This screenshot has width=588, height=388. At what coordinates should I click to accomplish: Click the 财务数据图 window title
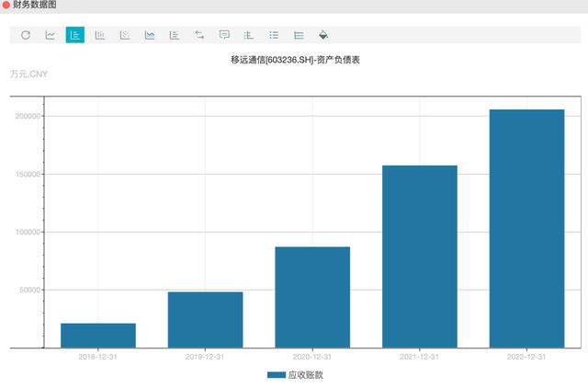click(35, 5)
